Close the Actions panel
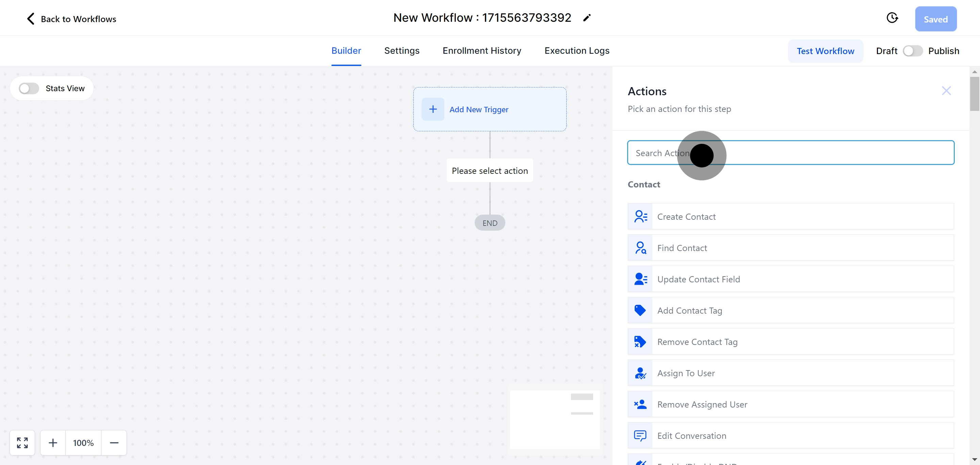The width and height of the screenshot is (980, 465). click(946, 91)
